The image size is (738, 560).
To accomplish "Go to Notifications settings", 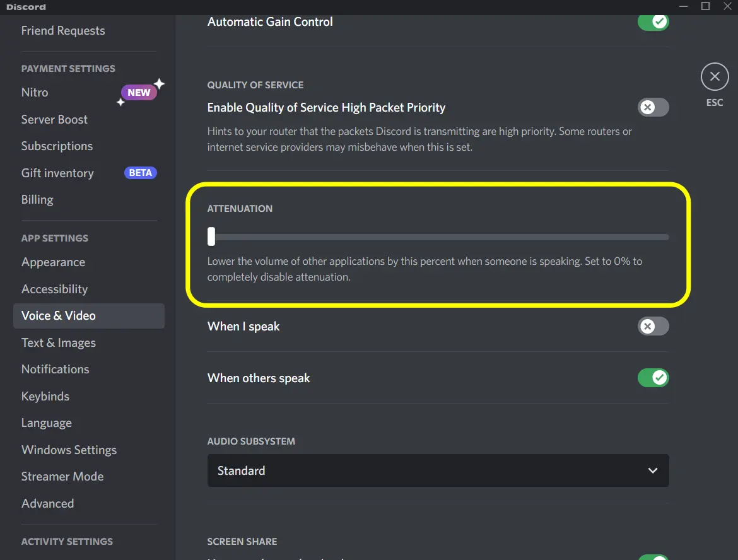I will pos(55,369).
